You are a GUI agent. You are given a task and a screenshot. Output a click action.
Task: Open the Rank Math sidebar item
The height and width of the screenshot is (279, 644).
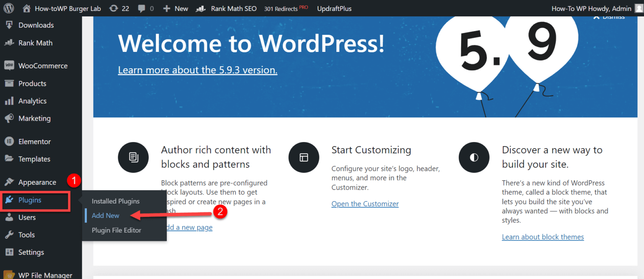point(36,43)
